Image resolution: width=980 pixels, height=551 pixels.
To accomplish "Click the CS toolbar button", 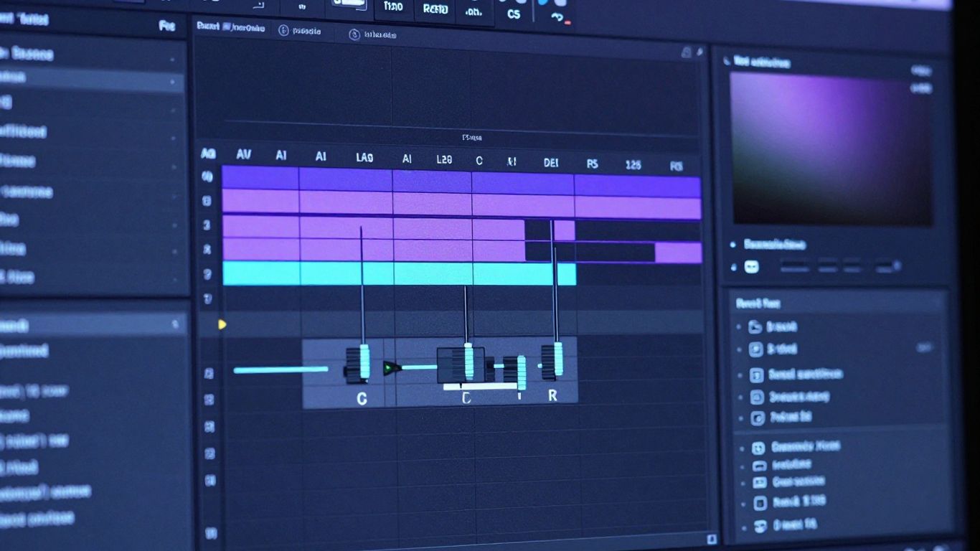I will (514, 13).
